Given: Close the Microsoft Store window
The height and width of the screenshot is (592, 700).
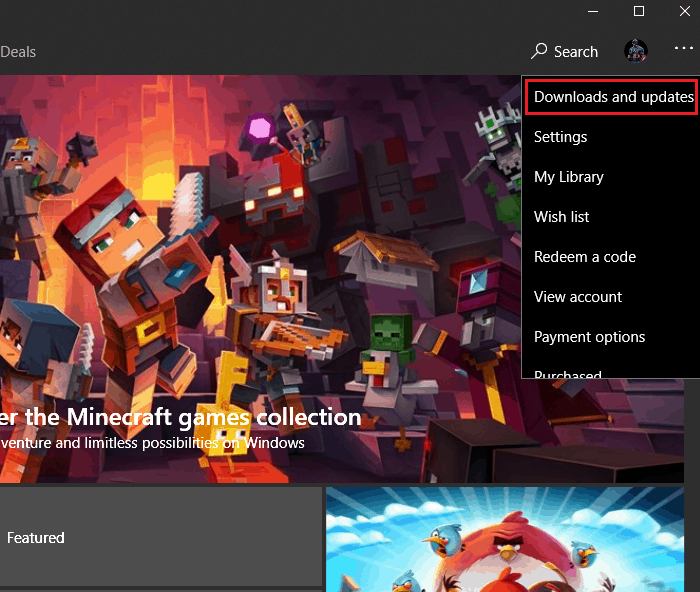Looking at the screenshot, I should (684, 11).
